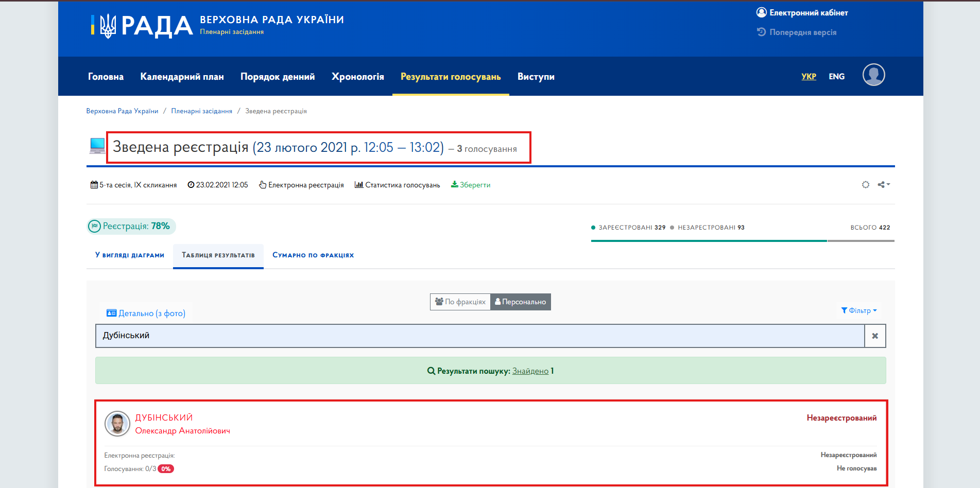
Task: Click ЗАРЕЄСТРОВАНІ 329 legend item
Action: [x=628, y=227]
